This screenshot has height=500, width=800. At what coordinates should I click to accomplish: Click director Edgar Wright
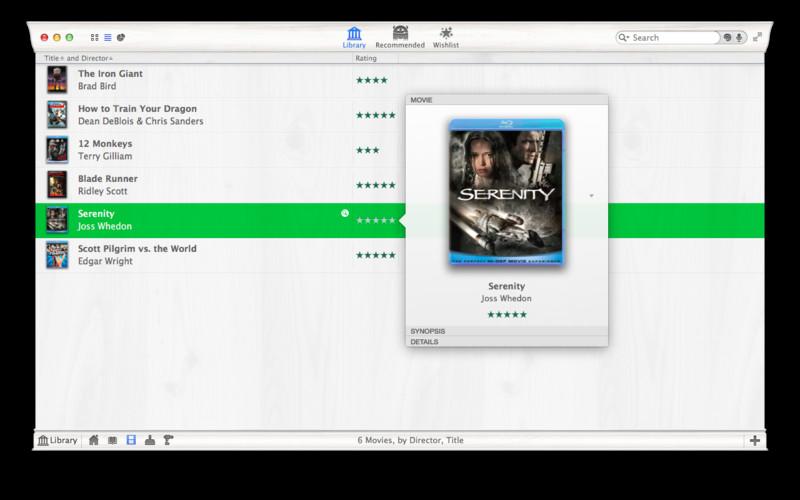coord(105,261)
